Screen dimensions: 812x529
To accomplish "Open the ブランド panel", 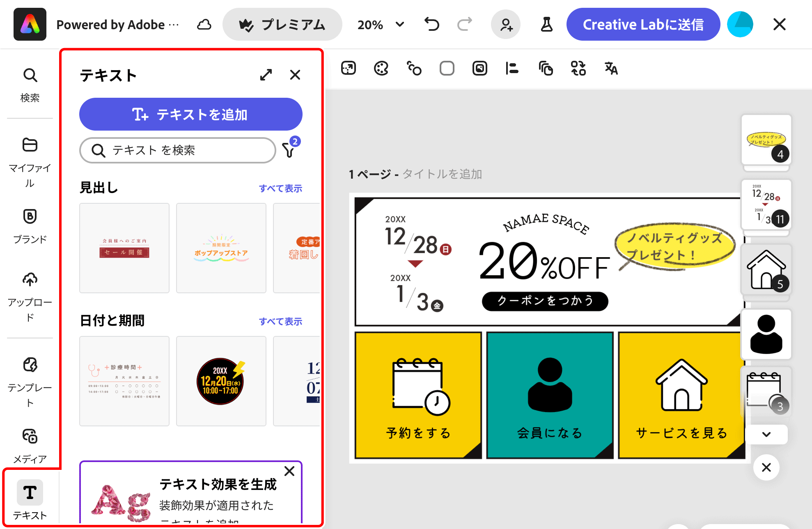I will [30, 226].
